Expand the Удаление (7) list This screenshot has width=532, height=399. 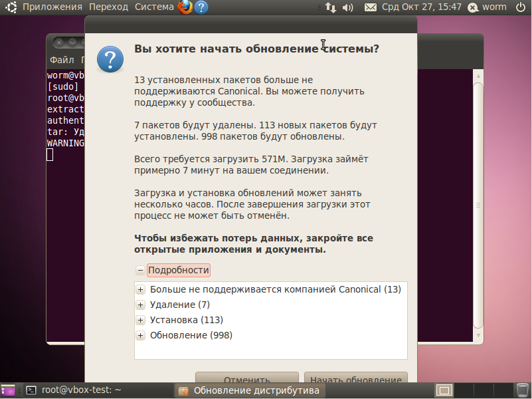(140, 305)
